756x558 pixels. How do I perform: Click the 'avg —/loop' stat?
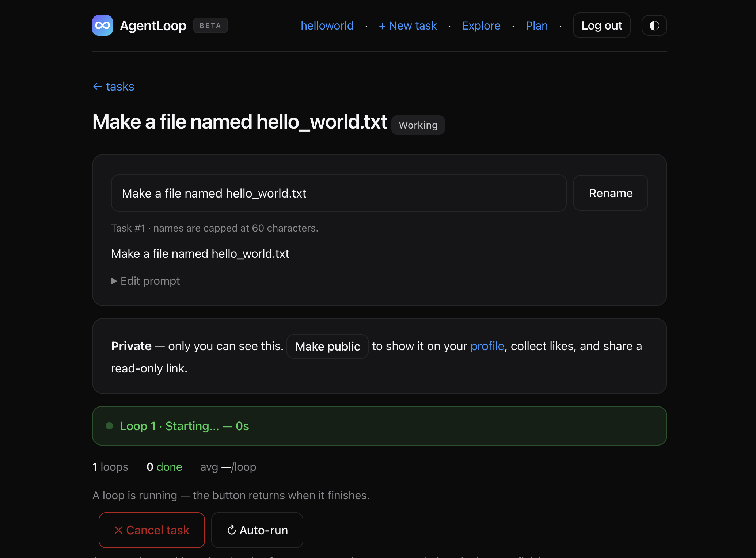pos(228,467)
